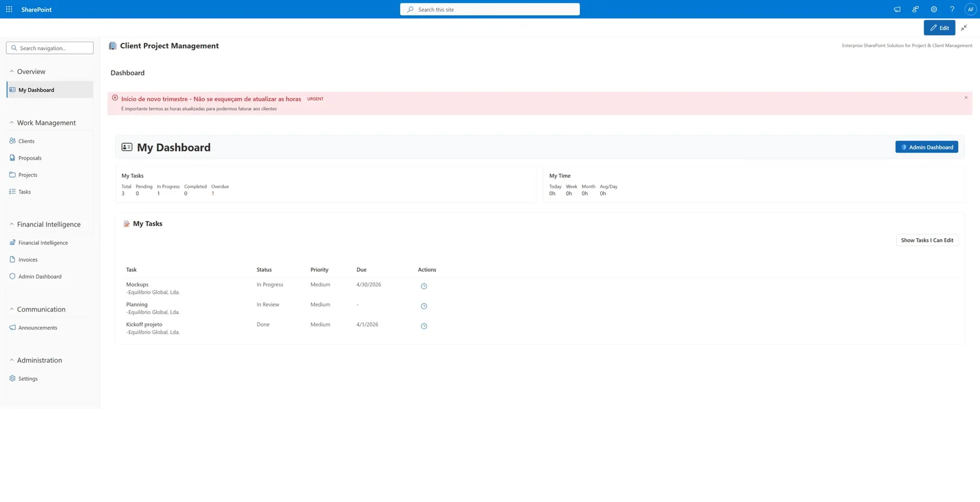
Task: Click the Search this site box
Action: (489, 9)
